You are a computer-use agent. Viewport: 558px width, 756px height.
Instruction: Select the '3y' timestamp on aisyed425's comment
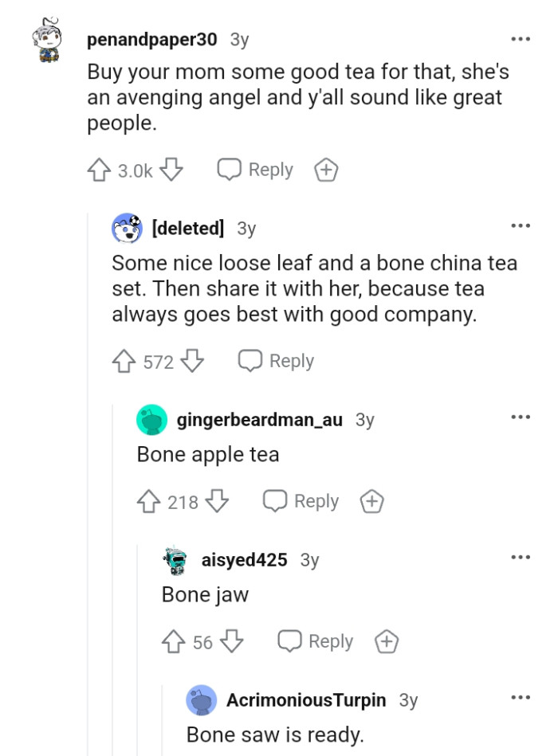pos(309,559)
